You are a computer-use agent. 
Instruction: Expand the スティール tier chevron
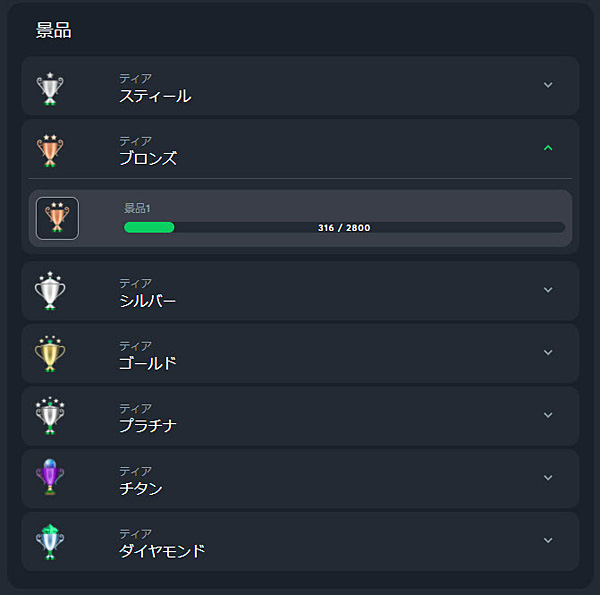click(x=548, y=85)
